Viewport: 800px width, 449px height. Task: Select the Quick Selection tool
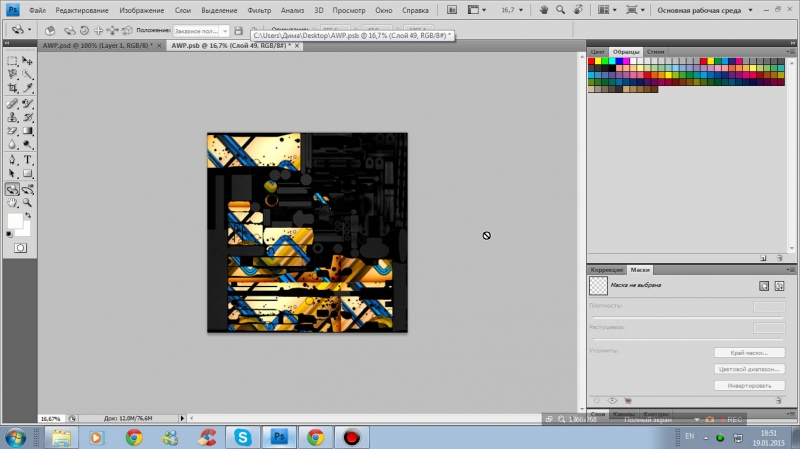coord(28,74)
